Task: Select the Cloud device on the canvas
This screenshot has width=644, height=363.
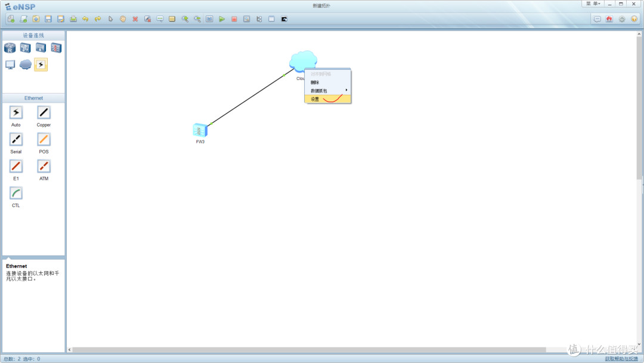Action: [303, 60]
